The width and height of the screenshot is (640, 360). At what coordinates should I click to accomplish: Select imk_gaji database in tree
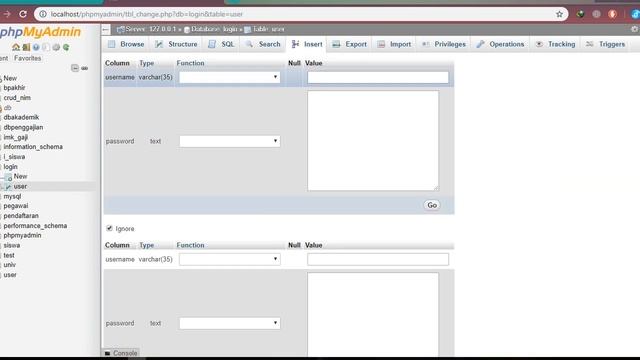[16, 137]
